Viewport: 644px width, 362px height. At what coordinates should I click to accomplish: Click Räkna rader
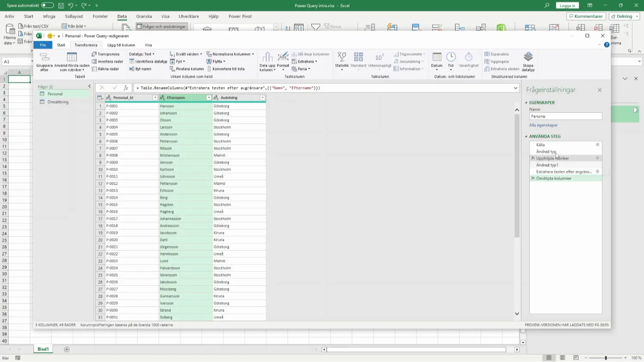point(105,69)
